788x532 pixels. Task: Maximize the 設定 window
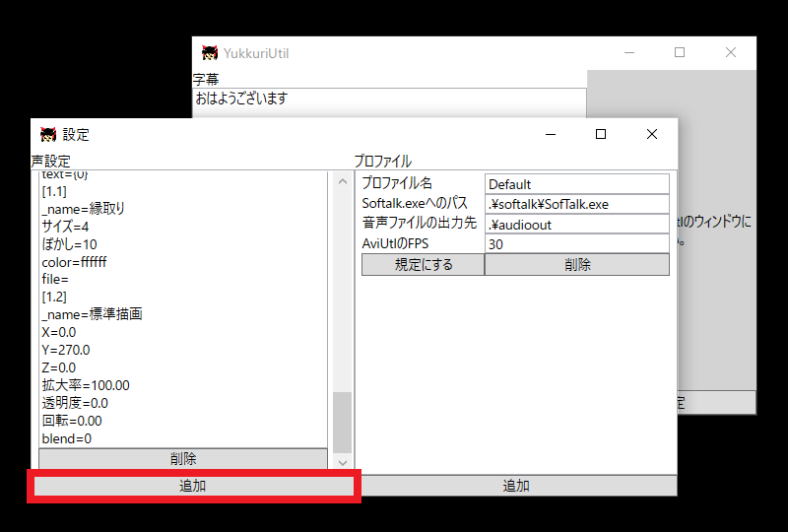pyautogui.click(x=601, y=134)
